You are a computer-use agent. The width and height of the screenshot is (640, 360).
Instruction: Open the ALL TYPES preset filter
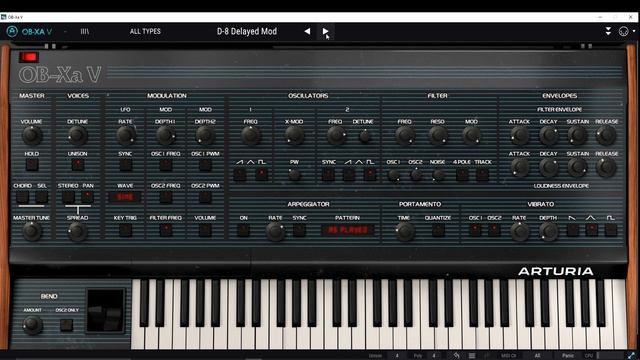point(145,31)
